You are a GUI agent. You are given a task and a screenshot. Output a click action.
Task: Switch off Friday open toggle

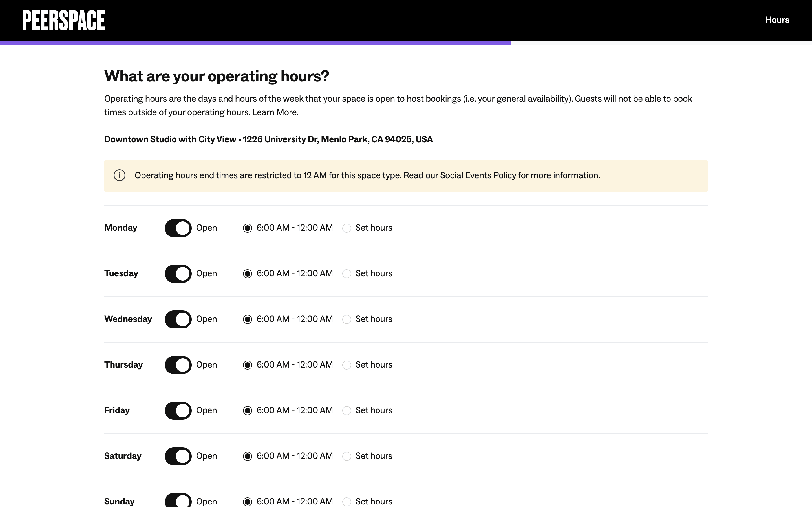click(178, 410)
